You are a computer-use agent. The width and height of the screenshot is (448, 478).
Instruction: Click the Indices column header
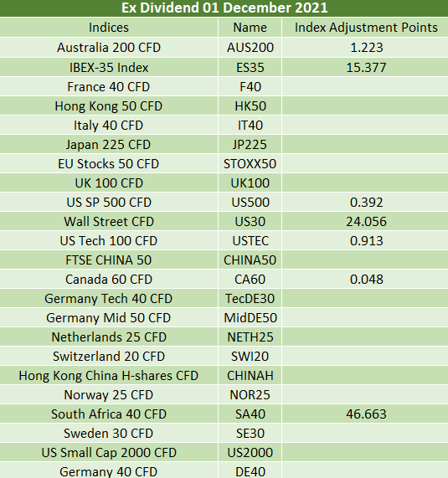coord(109,28)
